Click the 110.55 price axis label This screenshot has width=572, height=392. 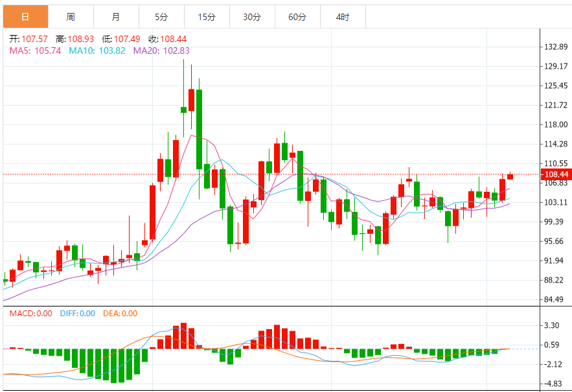[556, 163]
